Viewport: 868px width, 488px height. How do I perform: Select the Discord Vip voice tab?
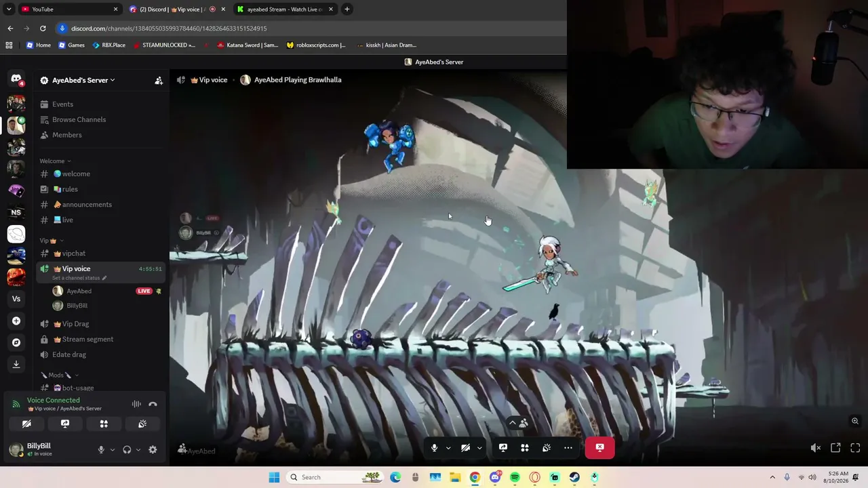[x=176, y=9]
